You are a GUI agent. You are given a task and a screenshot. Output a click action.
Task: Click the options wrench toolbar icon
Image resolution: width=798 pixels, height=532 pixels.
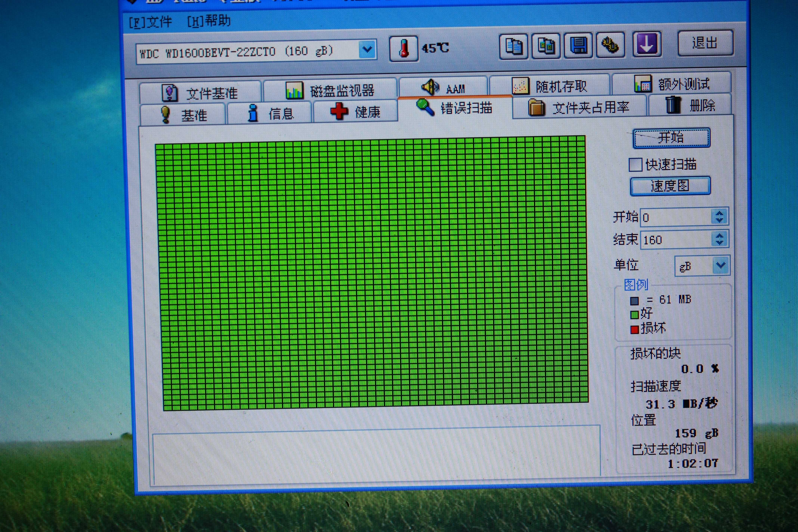point(610,44)
